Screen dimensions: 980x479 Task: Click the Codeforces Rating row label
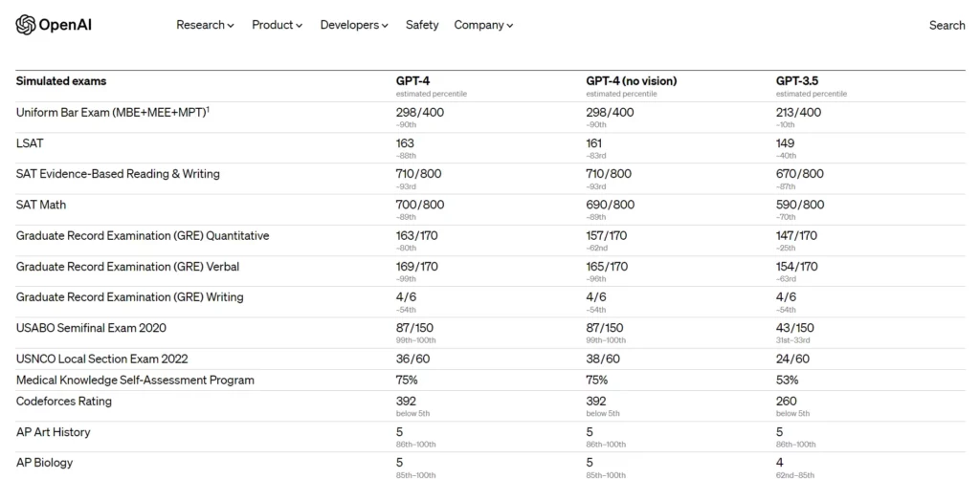64,401
